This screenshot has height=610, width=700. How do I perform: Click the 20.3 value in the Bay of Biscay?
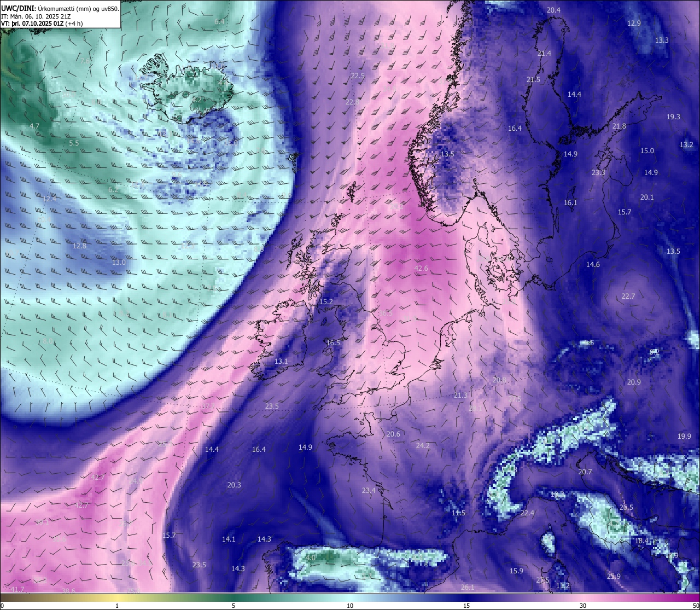click(234, 485)
